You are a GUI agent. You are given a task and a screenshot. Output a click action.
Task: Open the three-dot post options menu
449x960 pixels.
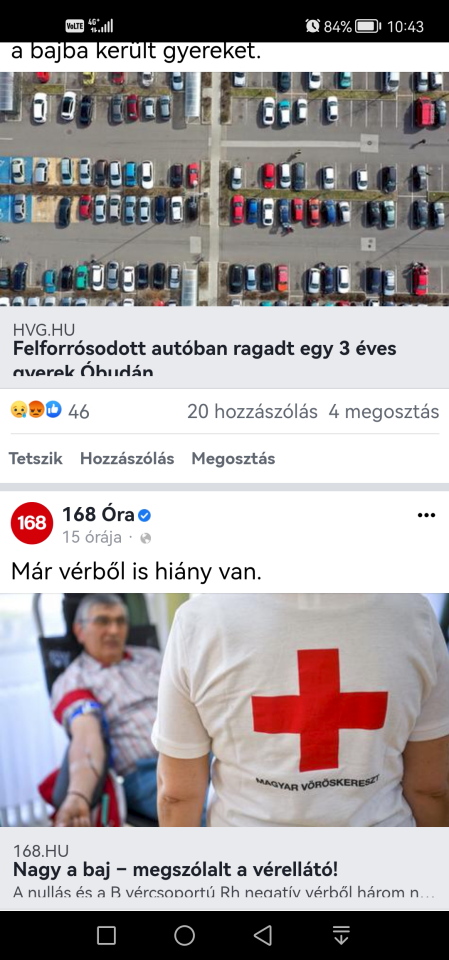pyautogui.click(x=426, y=516)
